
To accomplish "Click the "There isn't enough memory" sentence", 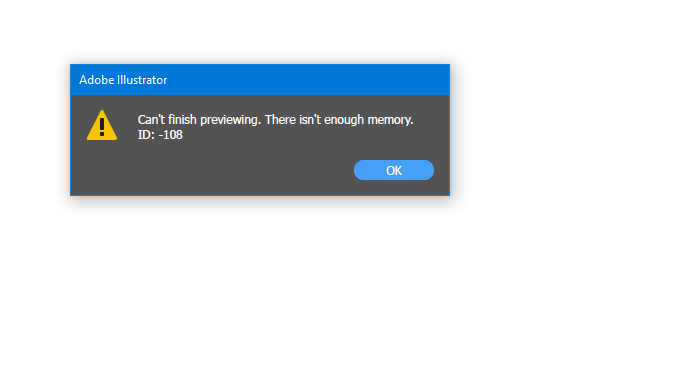I will click(x=339, y=120).
